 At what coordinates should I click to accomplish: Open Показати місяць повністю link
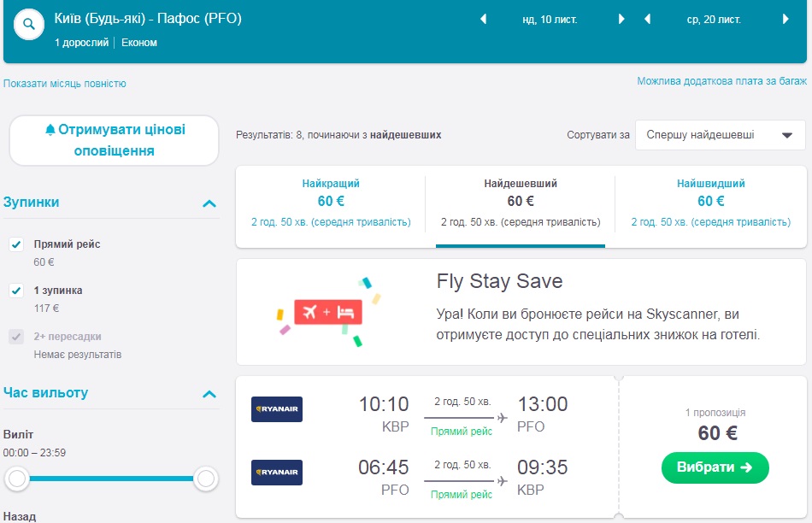point(65,84)
